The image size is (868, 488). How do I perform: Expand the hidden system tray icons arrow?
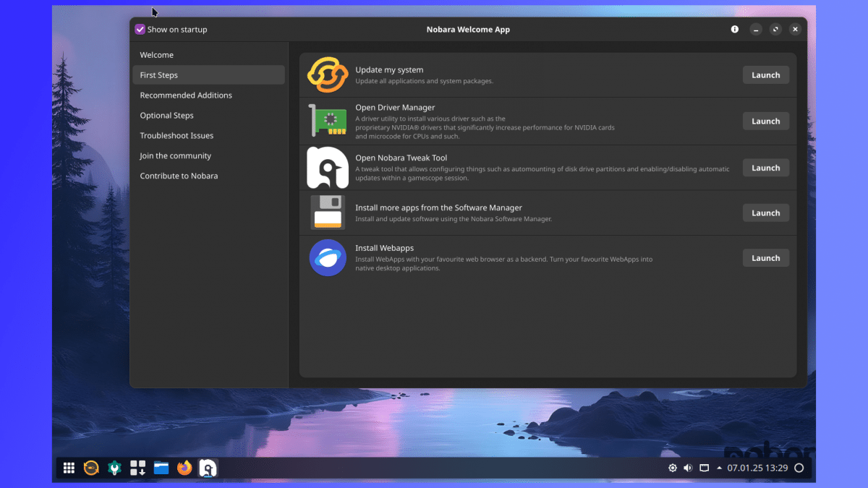[x=719, y=468]
